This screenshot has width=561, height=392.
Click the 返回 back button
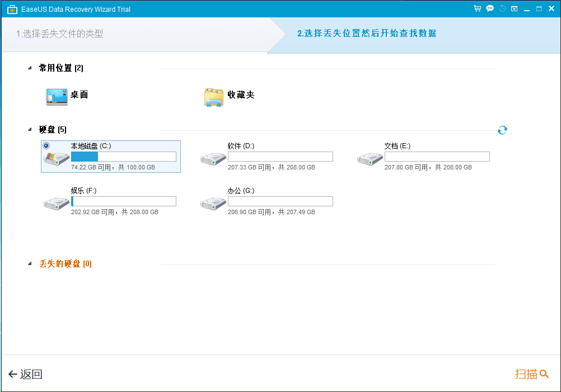pos(25,374)
